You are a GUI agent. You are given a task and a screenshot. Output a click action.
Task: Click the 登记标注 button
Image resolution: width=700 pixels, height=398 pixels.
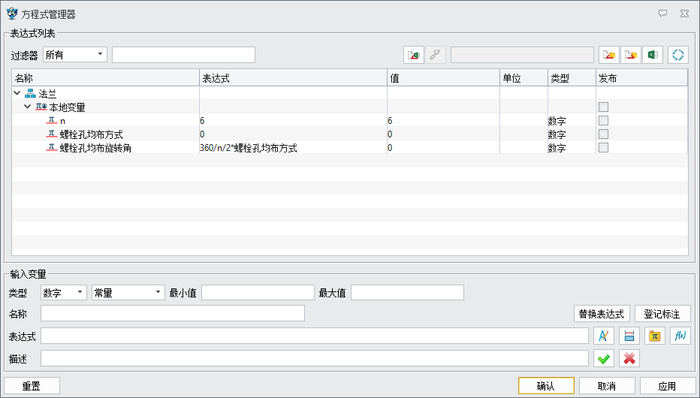(x=662, y=314)
